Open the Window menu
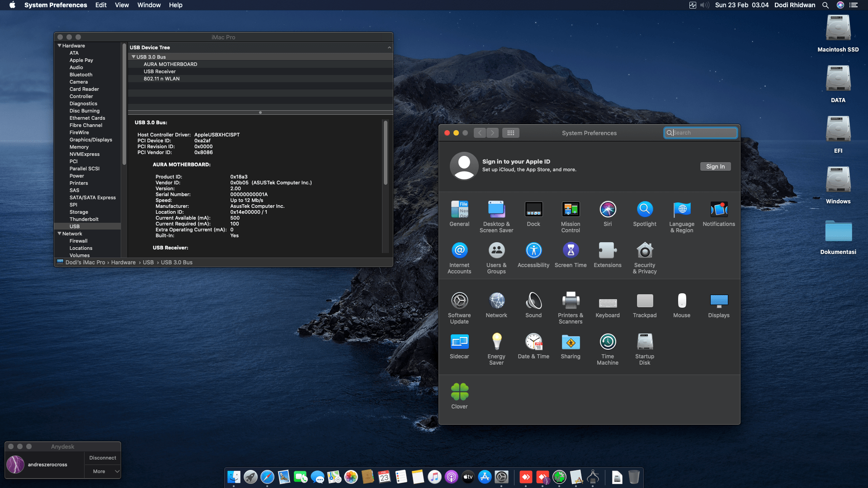868x488 pixels. (x=149, y=5)
